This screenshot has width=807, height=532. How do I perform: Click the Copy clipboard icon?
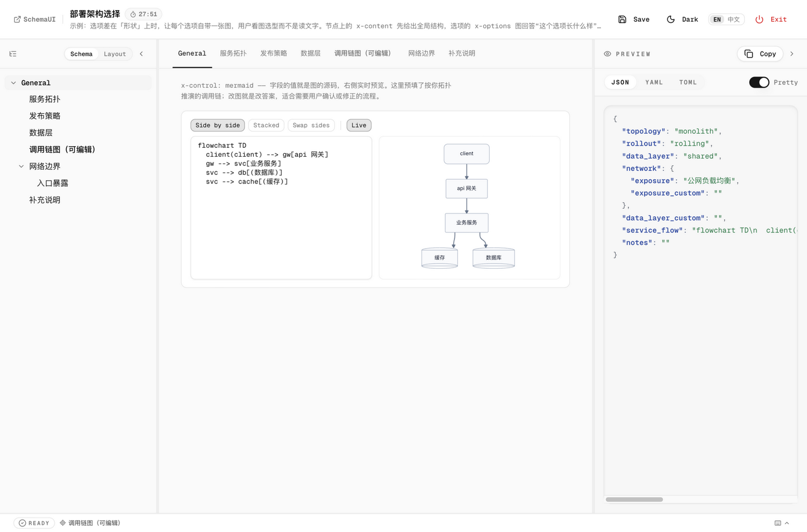(x=749, y=54)
